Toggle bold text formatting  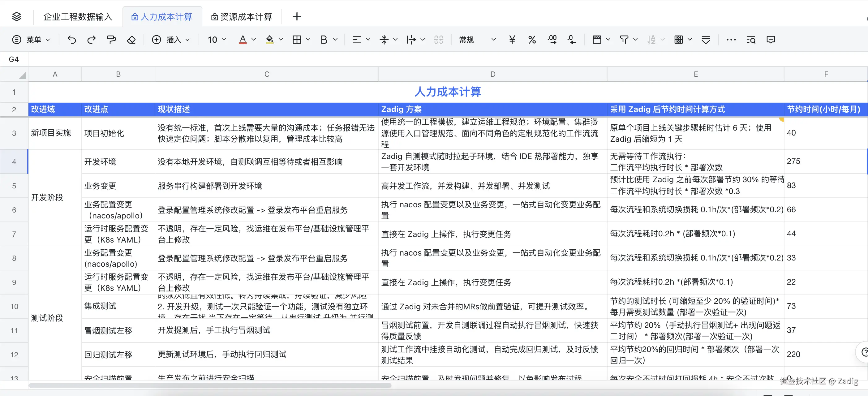pyautogui.click(x=324, y=40)
